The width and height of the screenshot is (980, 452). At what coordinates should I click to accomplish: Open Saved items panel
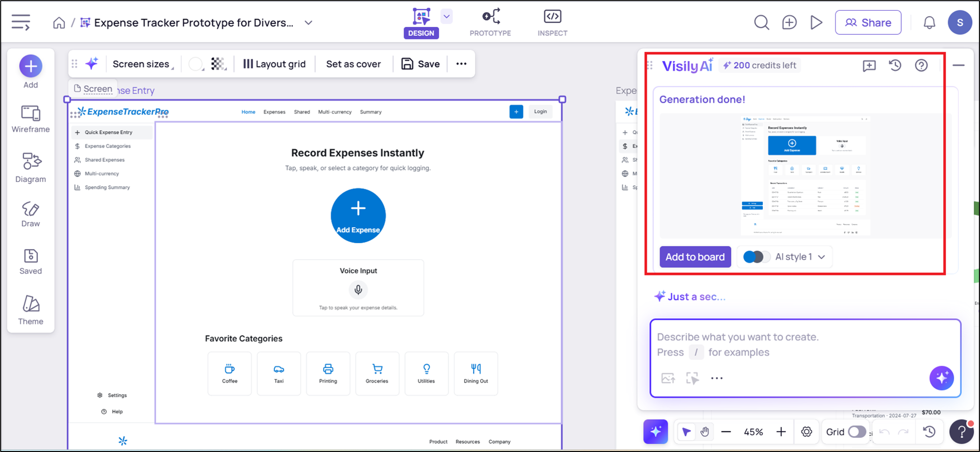[31, 262]
